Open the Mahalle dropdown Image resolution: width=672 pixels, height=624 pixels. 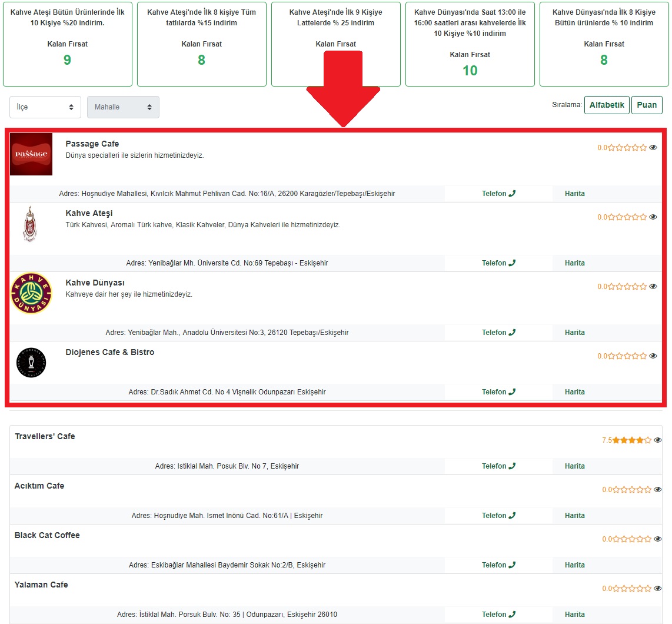point(123,107)
